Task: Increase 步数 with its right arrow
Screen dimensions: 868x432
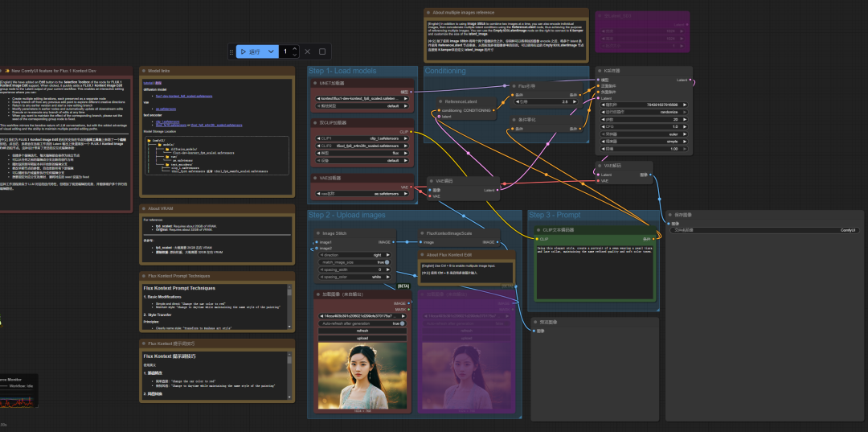Action: 686,119
